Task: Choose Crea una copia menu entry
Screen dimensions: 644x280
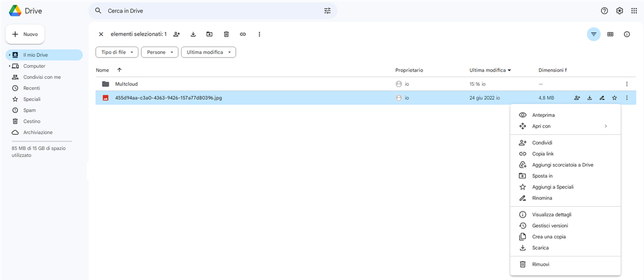Action: [x=565, y=237]
